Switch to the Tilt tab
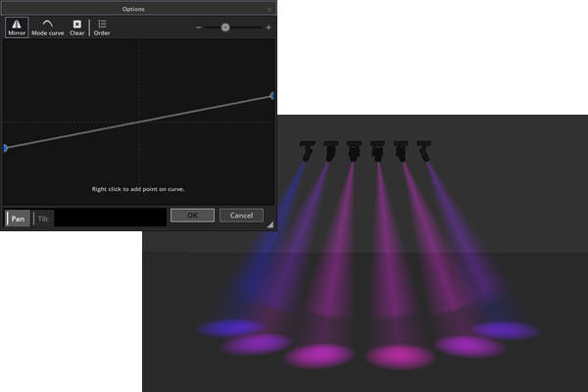Screen dimensions: 588x392 pyautogui.click(x=43, y=219)
